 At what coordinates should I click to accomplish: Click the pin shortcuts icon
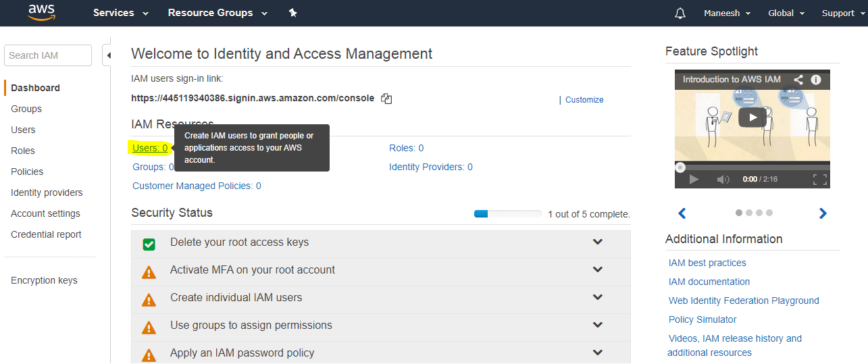point(292,13)
